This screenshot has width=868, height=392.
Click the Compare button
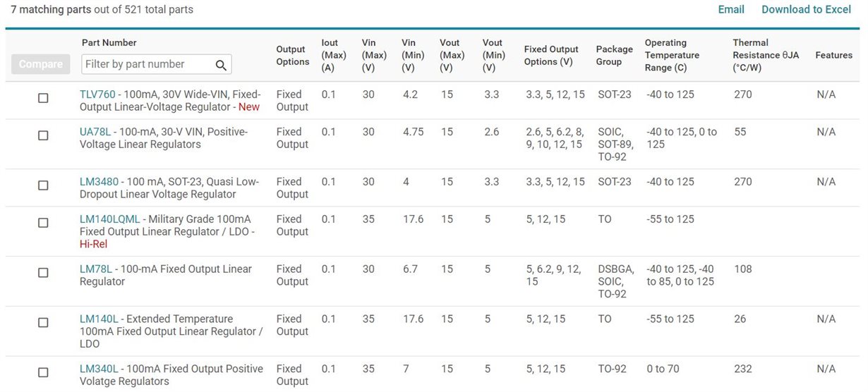coord(41,64)
